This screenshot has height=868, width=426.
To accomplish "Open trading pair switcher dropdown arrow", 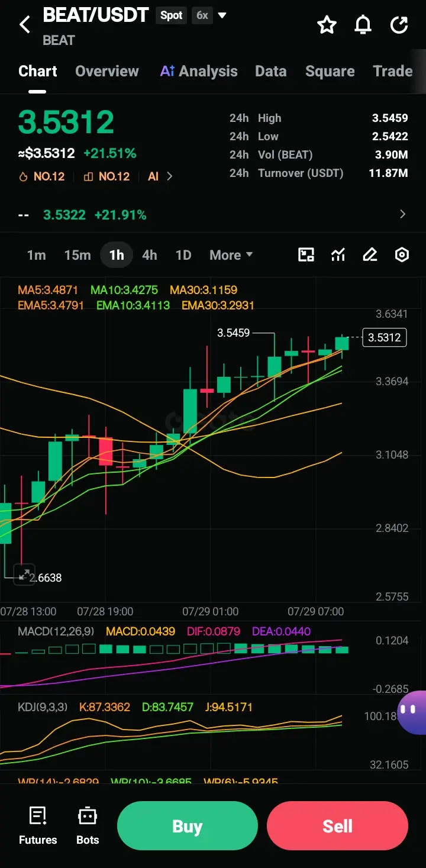I will (222, 15).
